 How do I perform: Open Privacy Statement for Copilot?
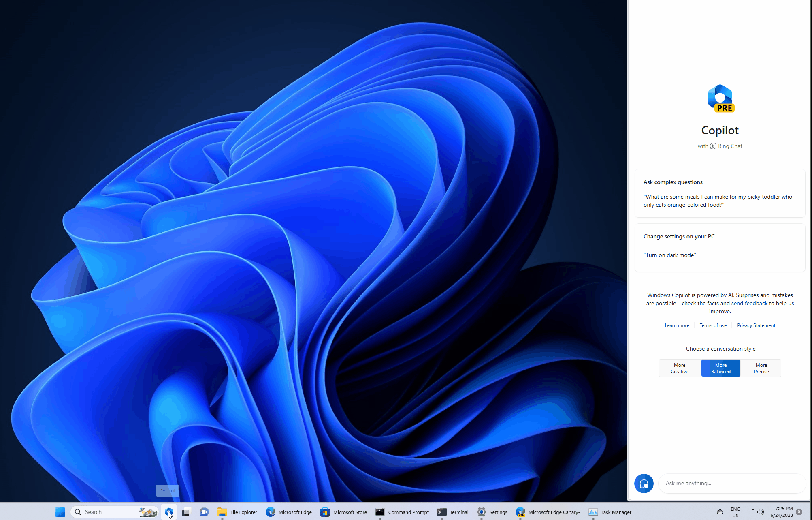click(x=757, y=325)
